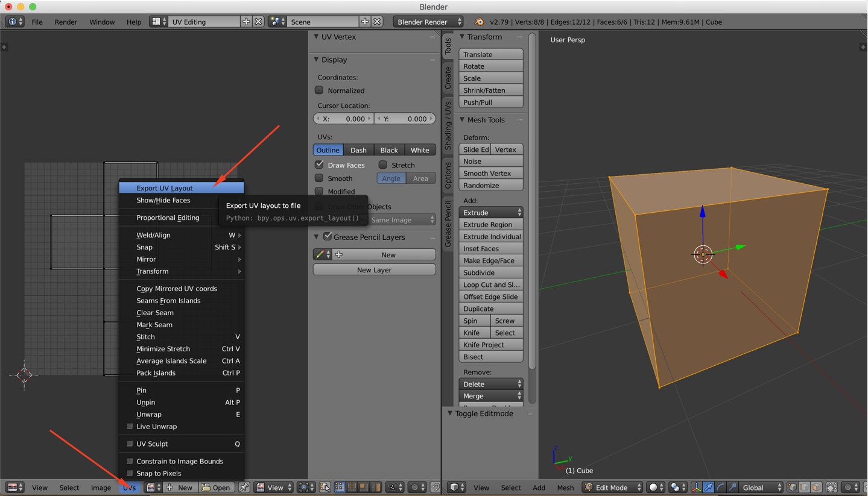This screenshot has width=868, height=496.
Task: Add a new scene with plus icon beside Scene
Action: (x=365, y=22)
